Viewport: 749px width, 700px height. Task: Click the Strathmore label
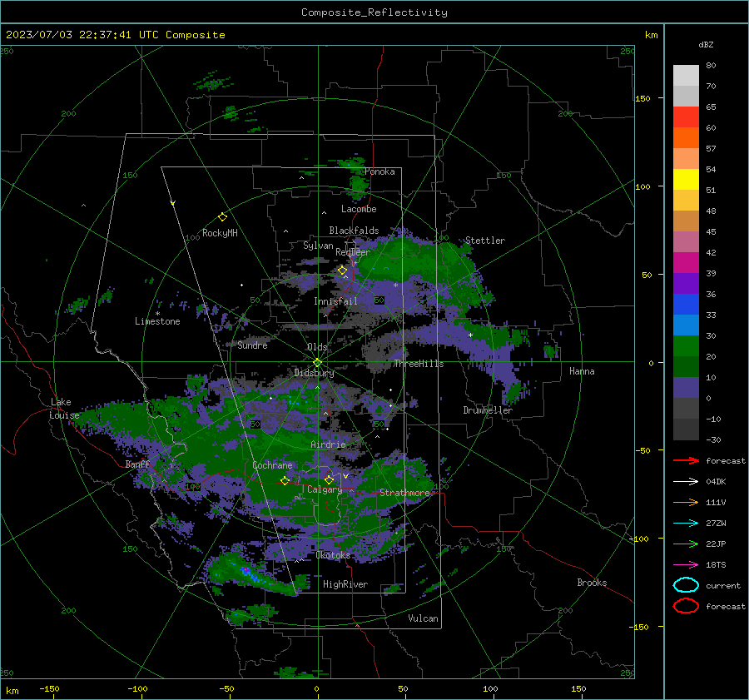click(x=404, y=493)
